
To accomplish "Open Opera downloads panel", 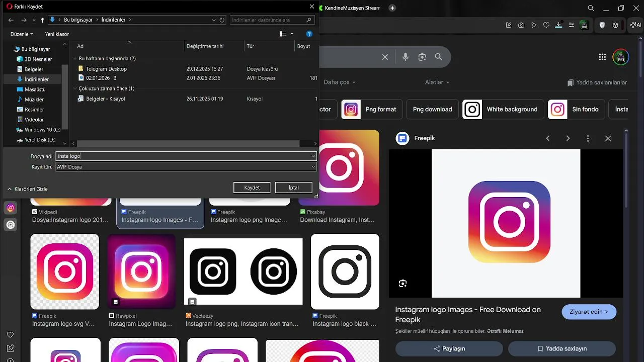I will pos(559,25).
